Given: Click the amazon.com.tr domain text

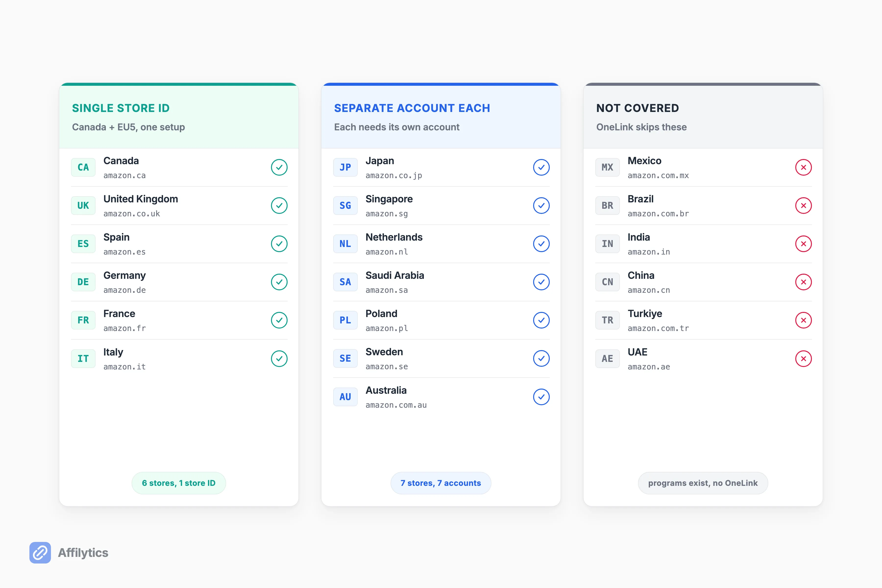Looking at the screenshot, I should pyautogui.click(x=658, y=329).
